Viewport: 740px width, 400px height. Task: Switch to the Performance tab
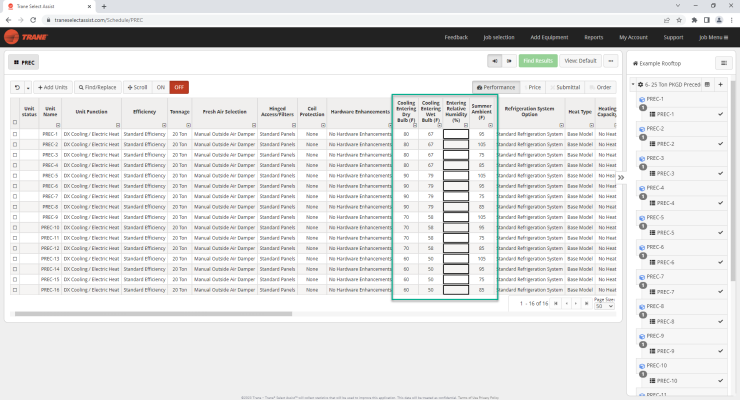click(x=496, y=87)
